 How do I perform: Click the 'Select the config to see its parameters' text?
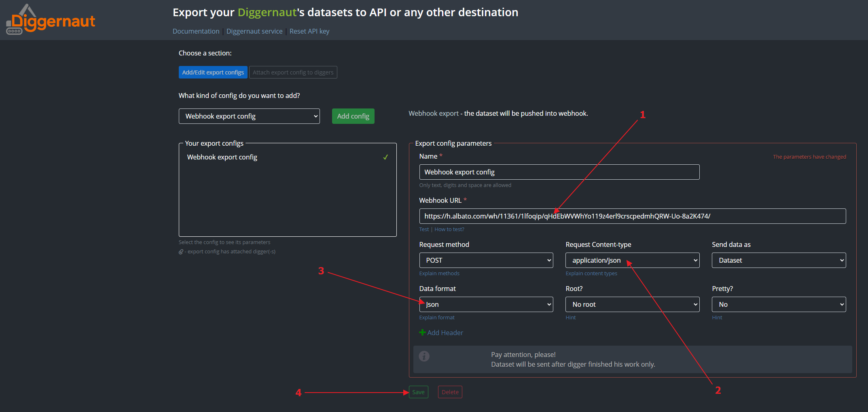tap(224, 242)
